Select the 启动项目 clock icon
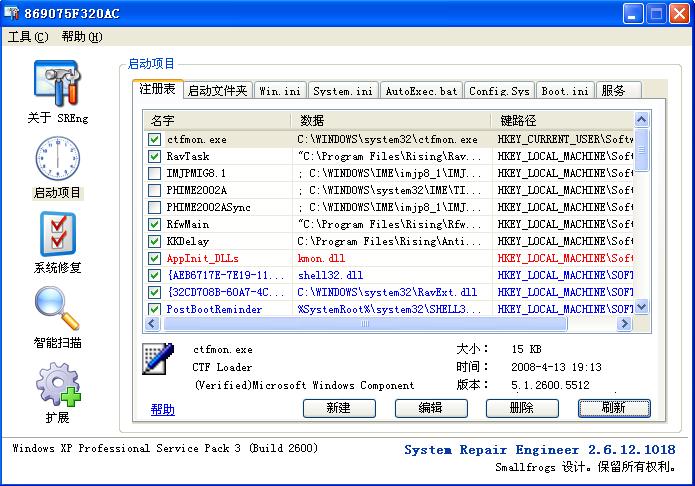695x486 pixels. 58,158
